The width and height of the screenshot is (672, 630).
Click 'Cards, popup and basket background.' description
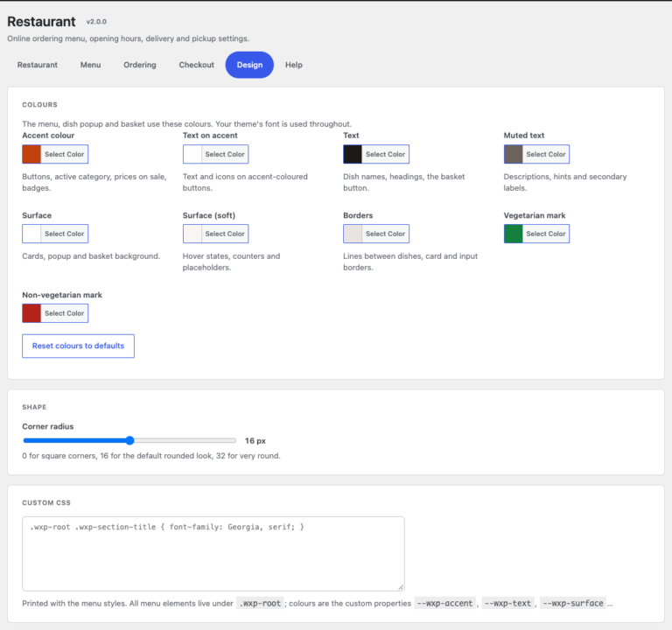(91, 256)
